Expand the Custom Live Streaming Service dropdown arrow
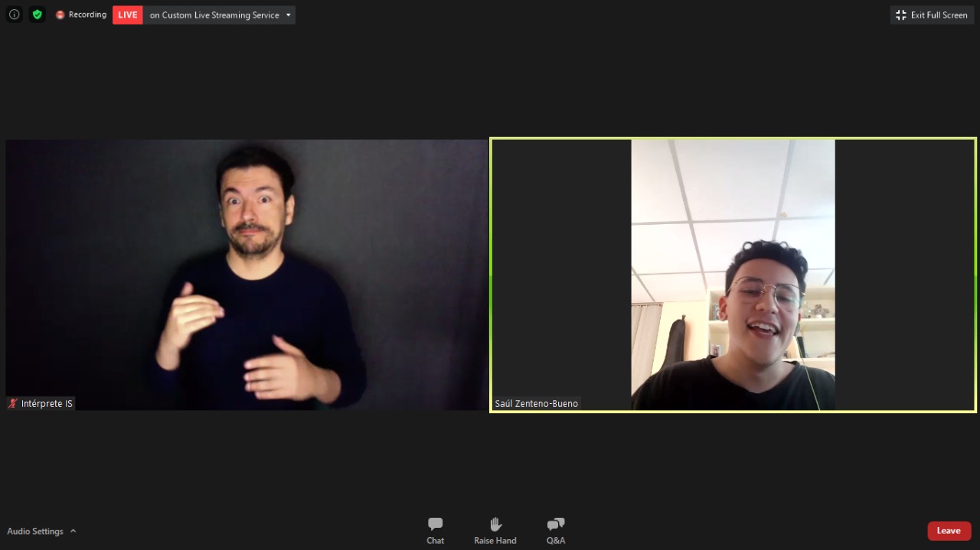The image size is (980, 550). [289, 15]
